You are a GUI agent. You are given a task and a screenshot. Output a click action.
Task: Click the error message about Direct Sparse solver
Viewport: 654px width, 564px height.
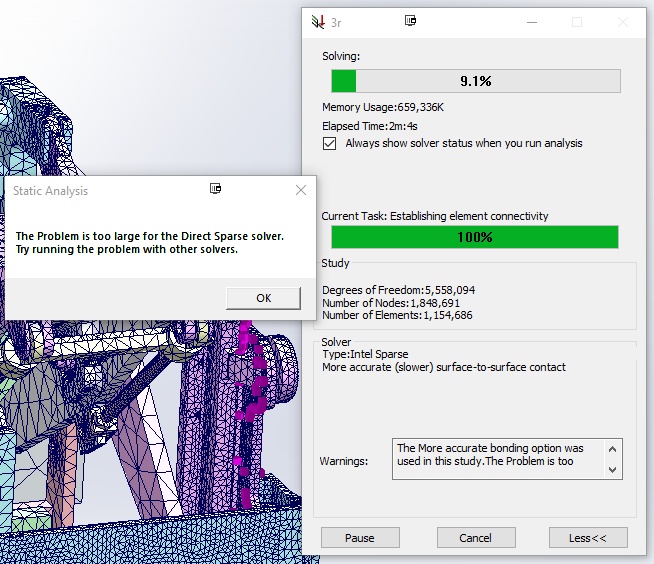tap(150, 242)
